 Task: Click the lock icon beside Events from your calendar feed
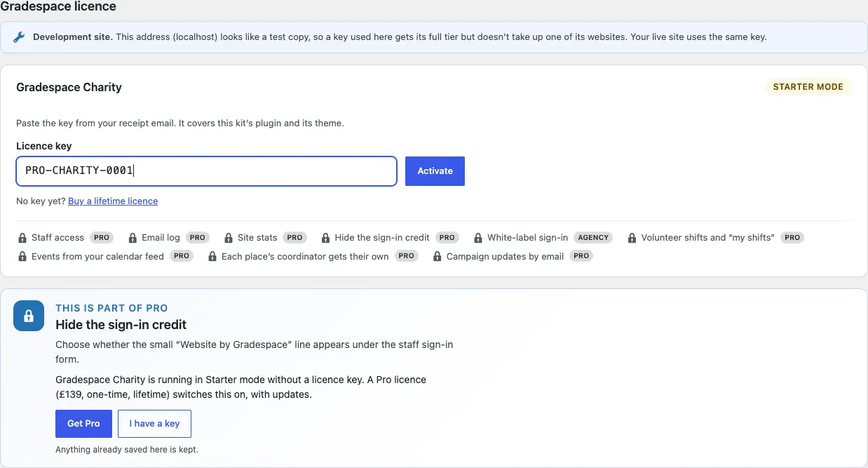pyautogui.click(x=22, y=257)
